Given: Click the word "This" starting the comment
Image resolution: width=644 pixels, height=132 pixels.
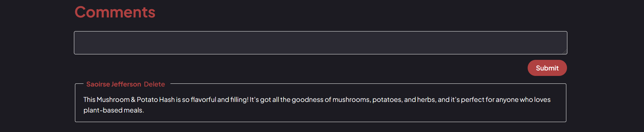Looking at the screenshot, I should click(x=89, y=100).
